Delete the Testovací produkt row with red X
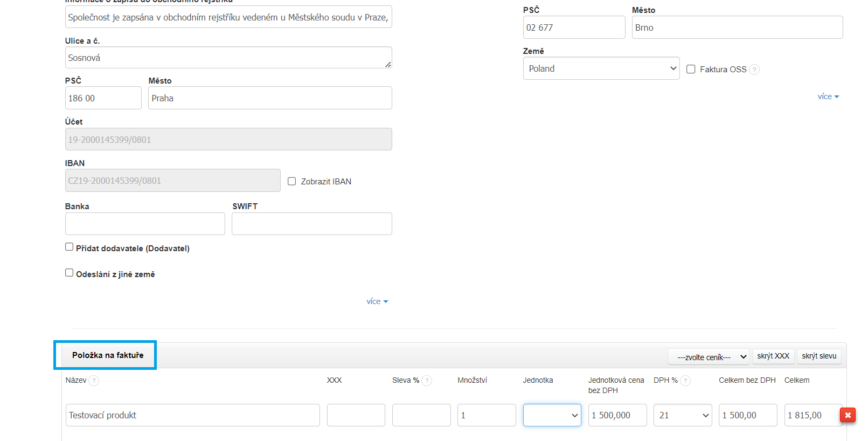 848,415
